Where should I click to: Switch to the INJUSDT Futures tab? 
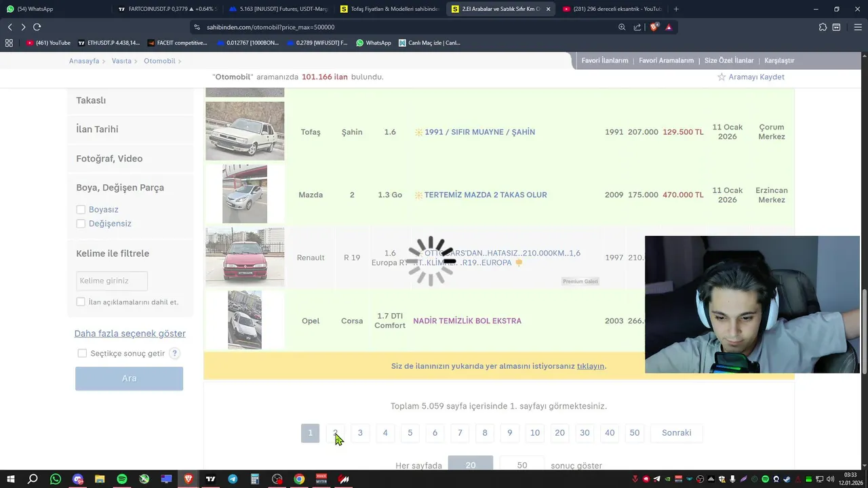[277, 9]
